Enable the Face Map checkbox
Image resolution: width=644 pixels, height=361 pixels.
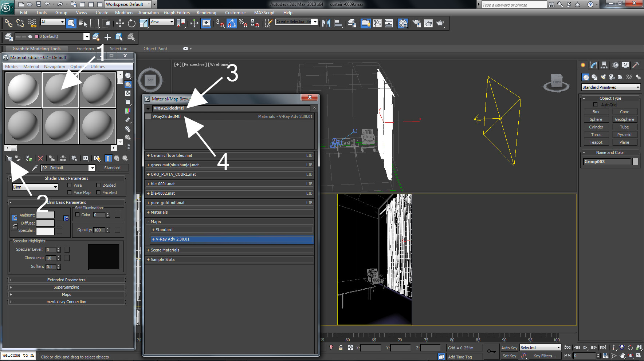click(x=70, y=193)
